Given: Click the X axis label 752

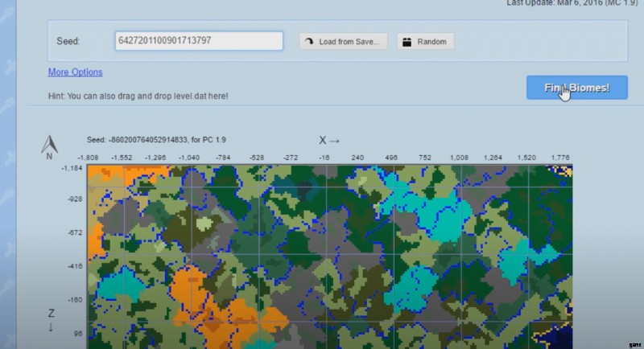Looking at the screenshot, I should pyautogui.click(x=425, y=158).
